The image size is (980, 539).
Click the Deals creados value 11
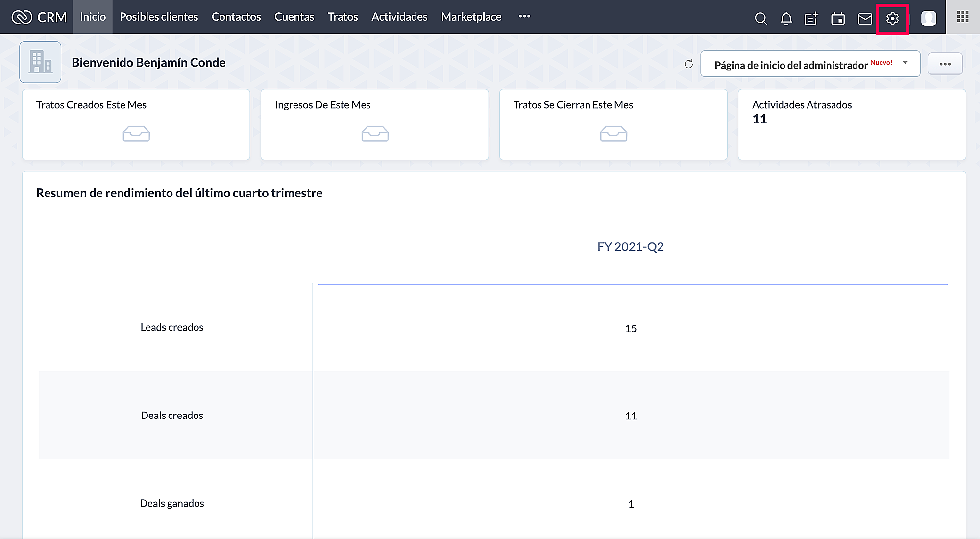[x=631, y=416]
